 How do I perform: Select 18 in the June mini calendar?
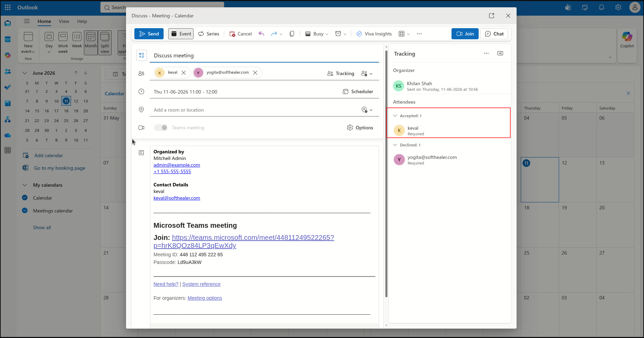[66, 111]
